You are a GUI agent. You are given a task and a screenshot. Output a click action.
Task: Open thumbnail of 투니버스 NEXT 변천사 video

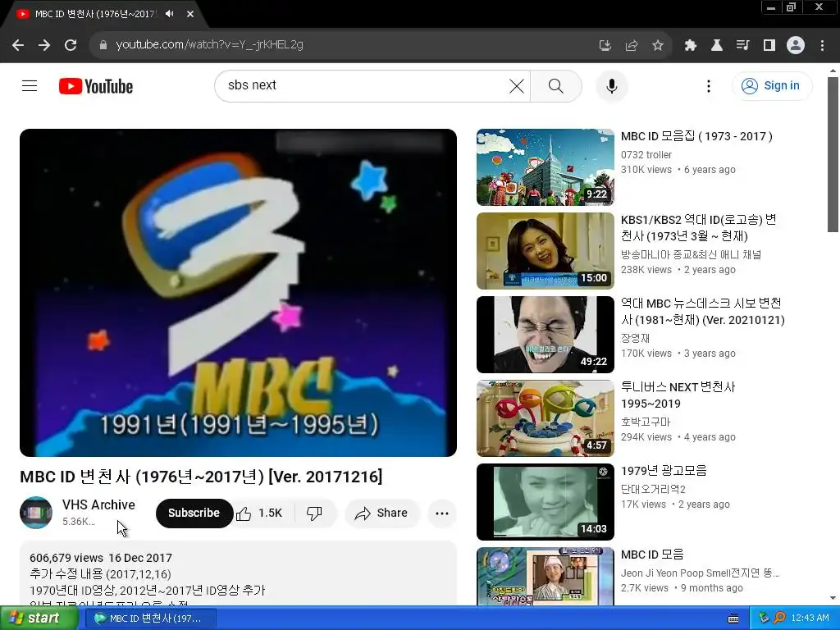[x=546, y=418]
